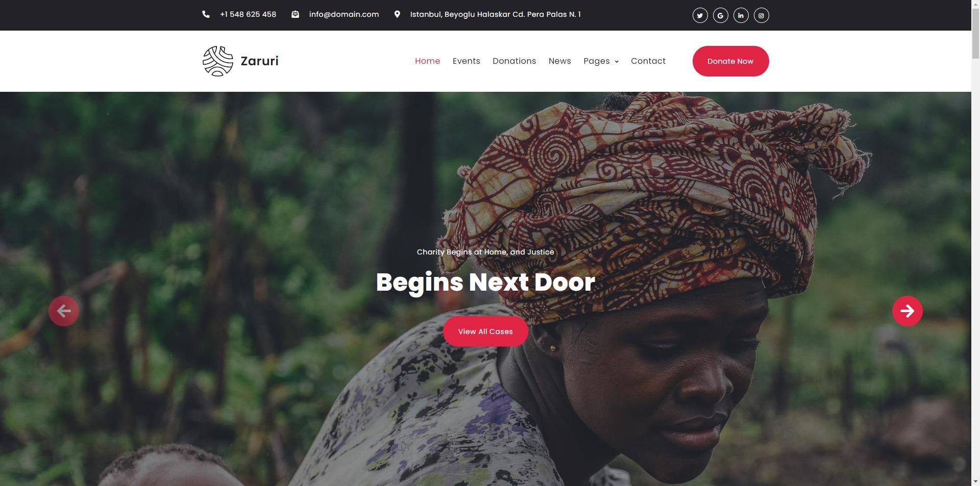
Task: Go to the News page
Action: [x=559, y=61]
